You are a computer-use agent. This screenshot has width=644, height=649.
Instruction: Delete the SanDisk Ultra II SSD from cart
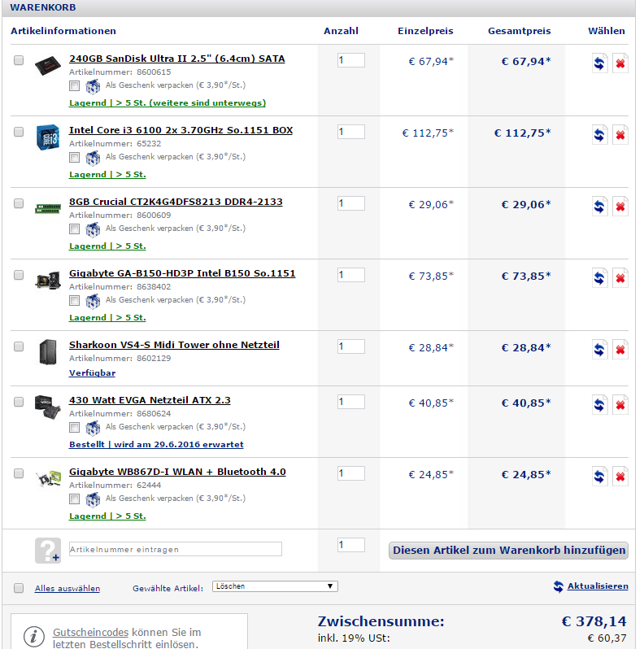pos(620,63)
